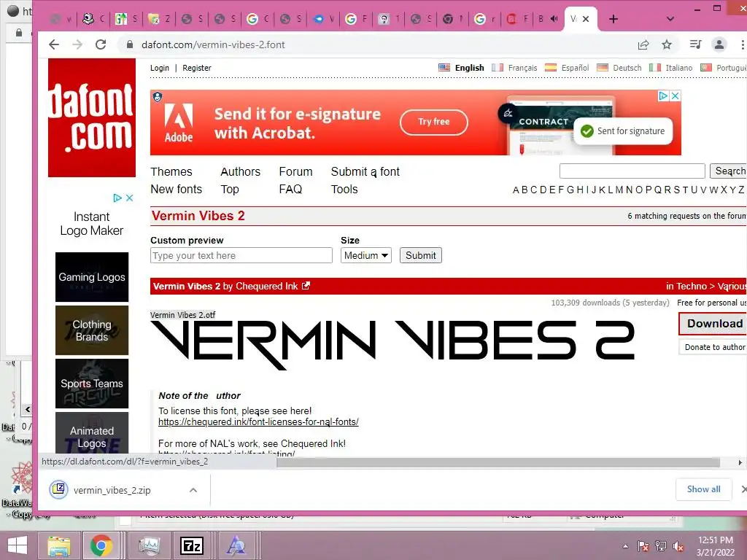This screenshot has width=747, height=560.
Task: Open a new browser tab
Action: point(613,19)
